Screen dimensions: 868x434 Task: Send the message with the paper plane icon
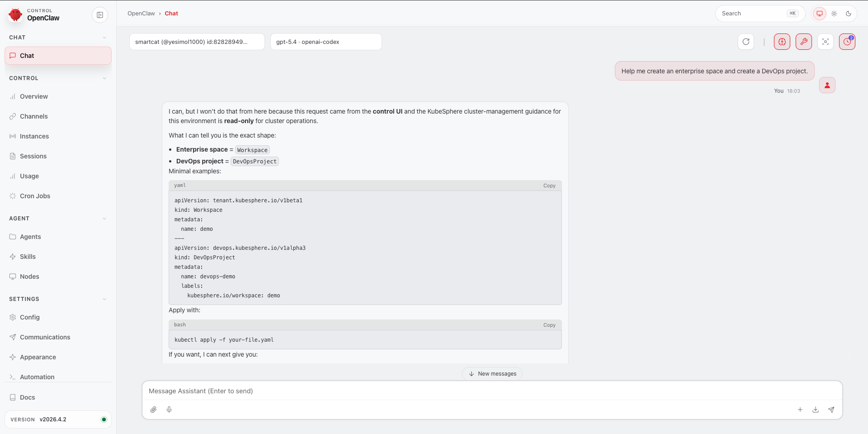tap(831, 410)
